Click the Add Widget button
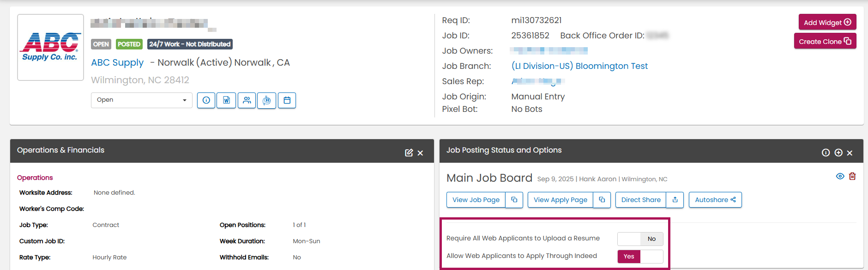Screen dimensions: 868x270 pyautogui.click(x=827, y=22)
